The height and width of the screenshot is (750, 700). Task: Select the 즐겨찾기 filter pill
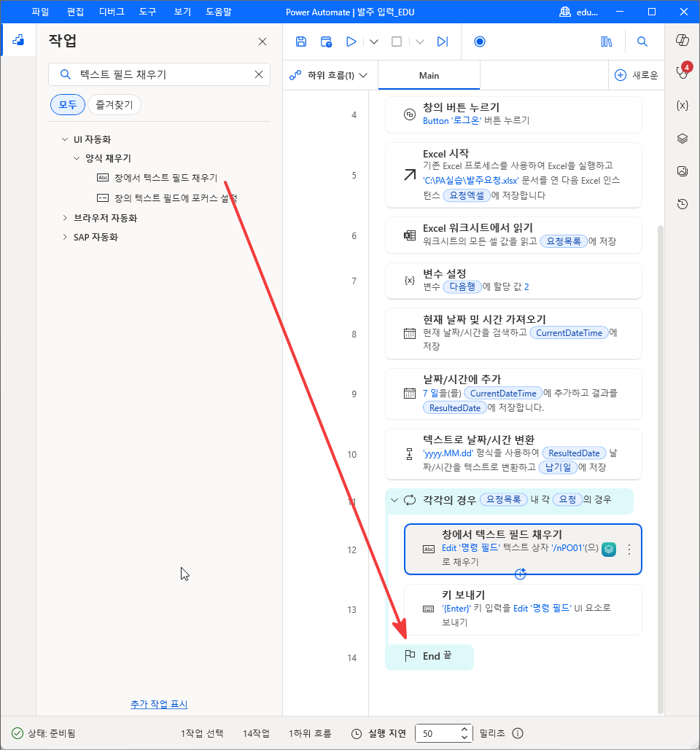coord(114,105)
